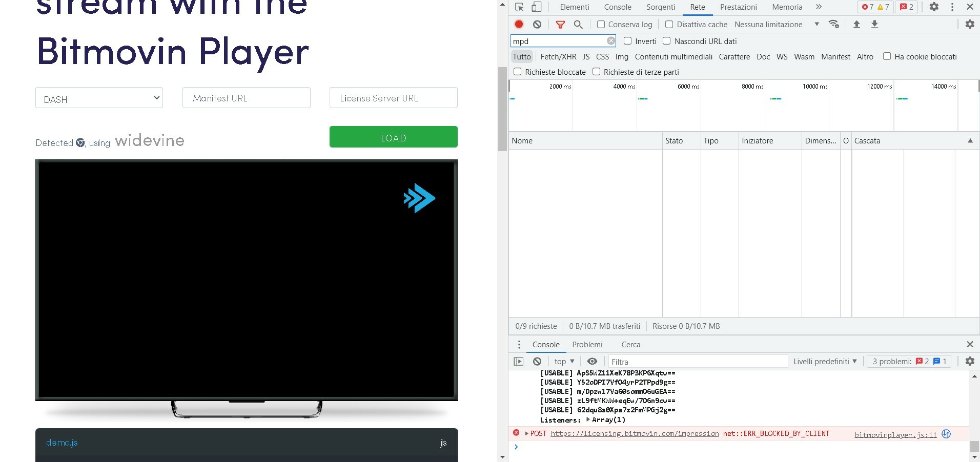The width and height of the screenshot is (980, 462).
Task: Sort by the Cascata column arrow
Action: [x=970, y=141]
